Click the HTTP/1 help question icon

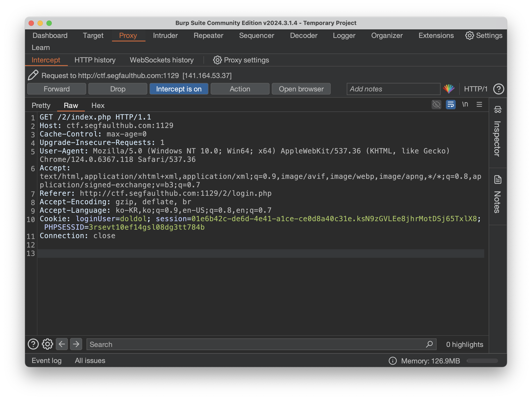[x=498, y=89]
